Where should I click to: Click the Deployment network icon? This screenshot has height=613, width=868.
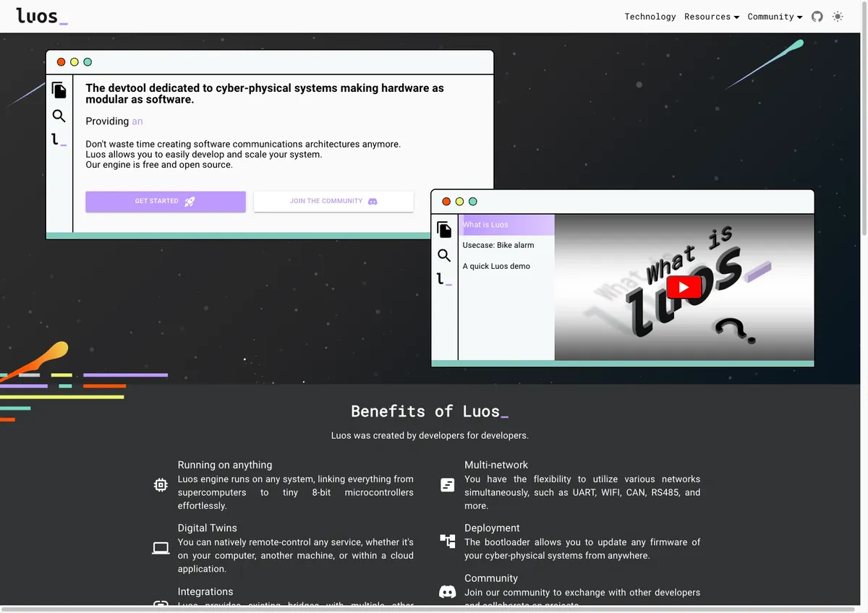pos(448,541)
